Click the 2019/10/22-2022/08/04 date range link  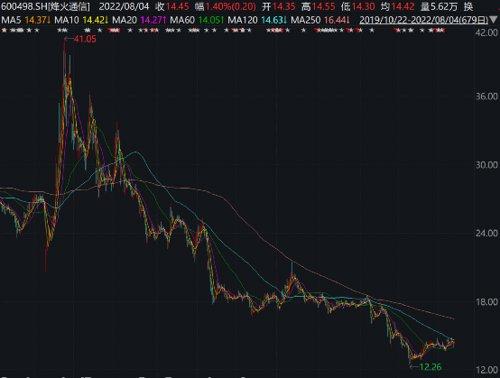pyautogui.click(x=424, y=20)
